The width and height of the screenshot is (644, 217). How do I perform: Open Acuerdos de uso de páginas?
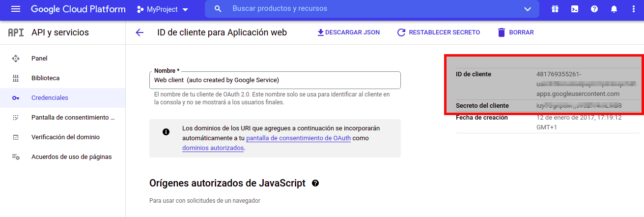coord(71,157)
